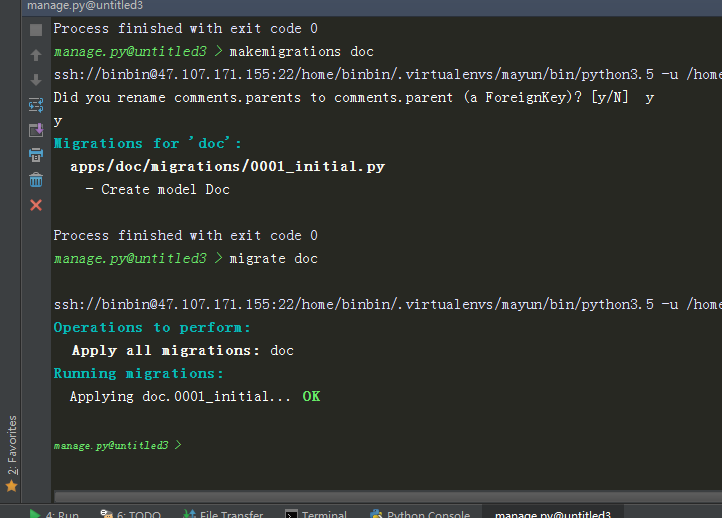Click the 'Applying doc.0001_initial...' text

pos(180,396)
